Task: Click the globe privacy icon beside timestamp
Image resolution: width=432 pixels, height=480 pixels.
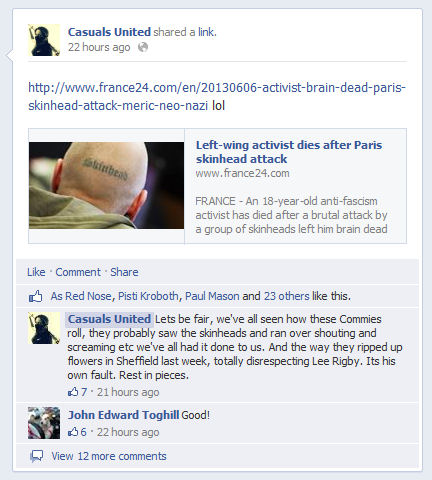Action: pyautogui.click(x=143, y=47)
